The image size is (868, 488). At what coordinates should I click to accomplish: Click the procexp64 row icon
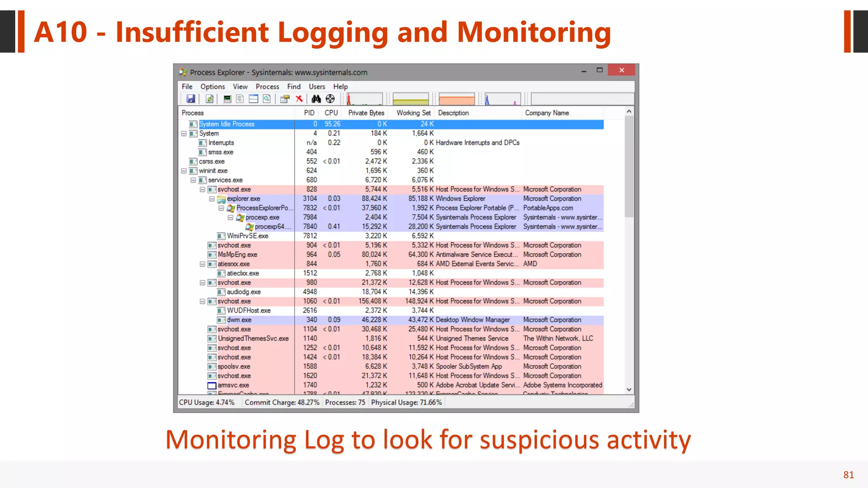(250, 227)
